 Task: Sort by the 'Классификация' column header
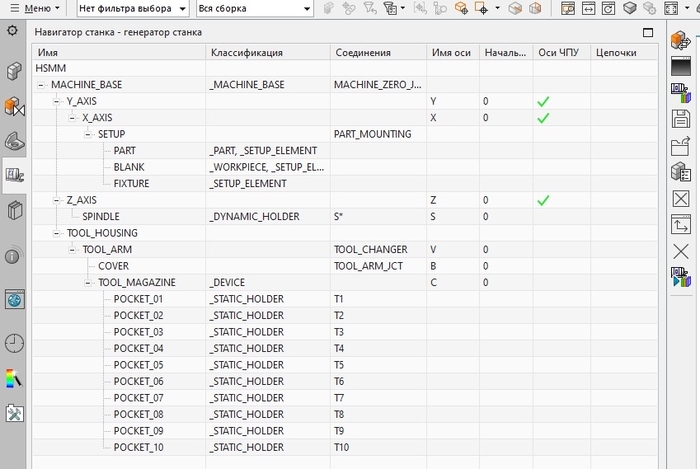pos(268,52)
